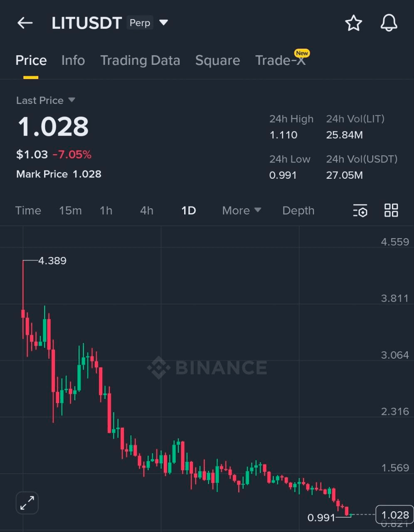Screen dimensions: 414x532
Task: Tap the back arrow icon
Action: [25, 23]
